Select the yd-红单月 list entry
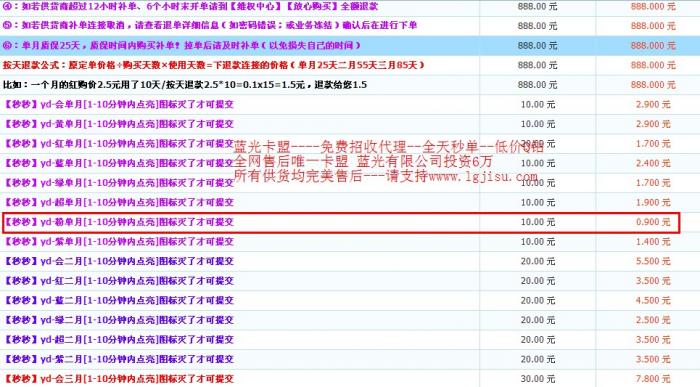Screen dimensions: 700x387 [x=119, y=144]
